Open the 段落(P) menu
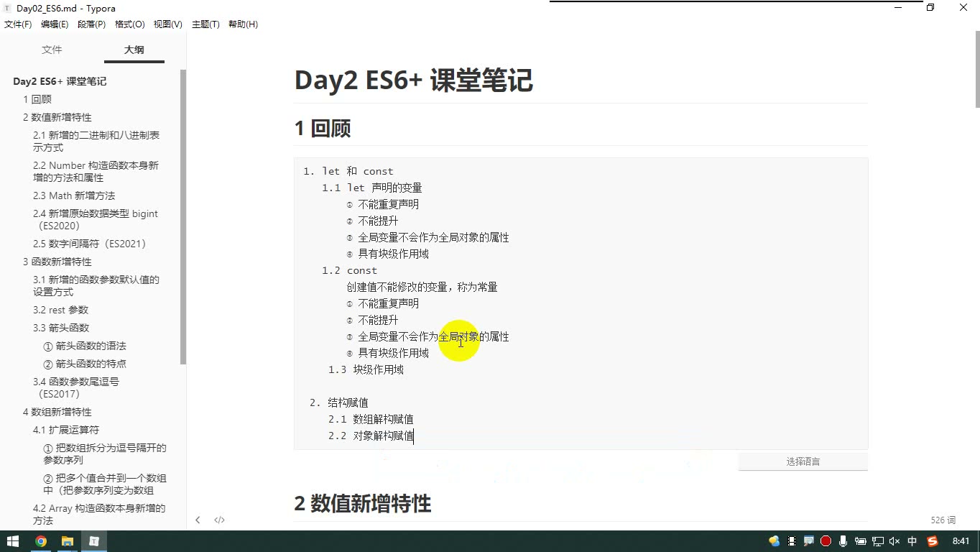980x552 pixels. click(91, 24)
